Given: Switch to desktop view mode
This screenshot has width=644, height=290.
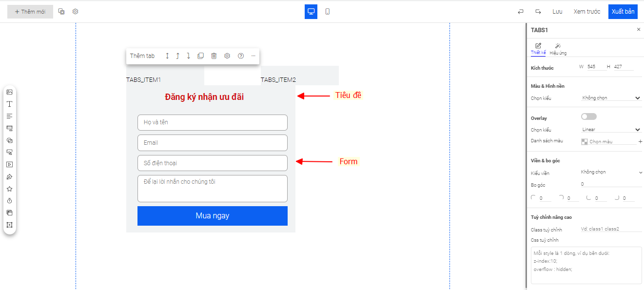Looking at the screenshot, I should (311, 12).
